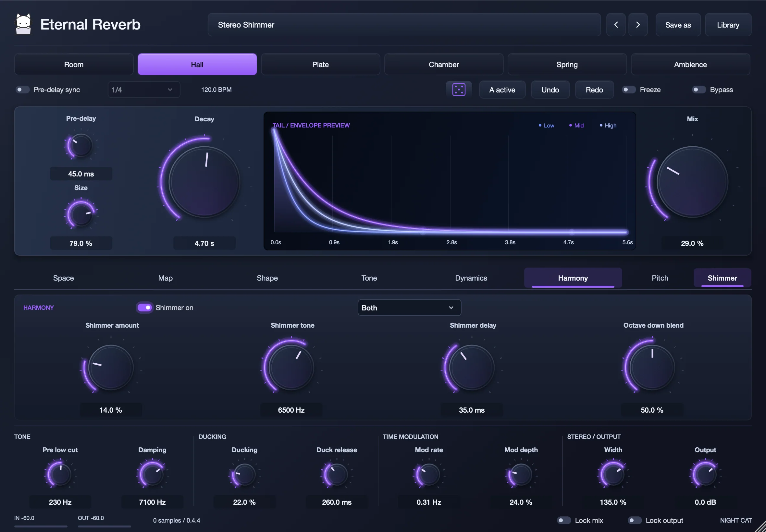
Task: Click the Damping knob
Action: point(153,474)
